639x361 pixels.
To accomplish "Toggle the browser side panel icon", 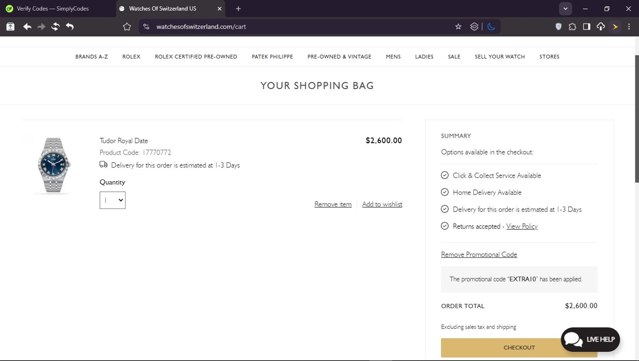I will [586, 26].
